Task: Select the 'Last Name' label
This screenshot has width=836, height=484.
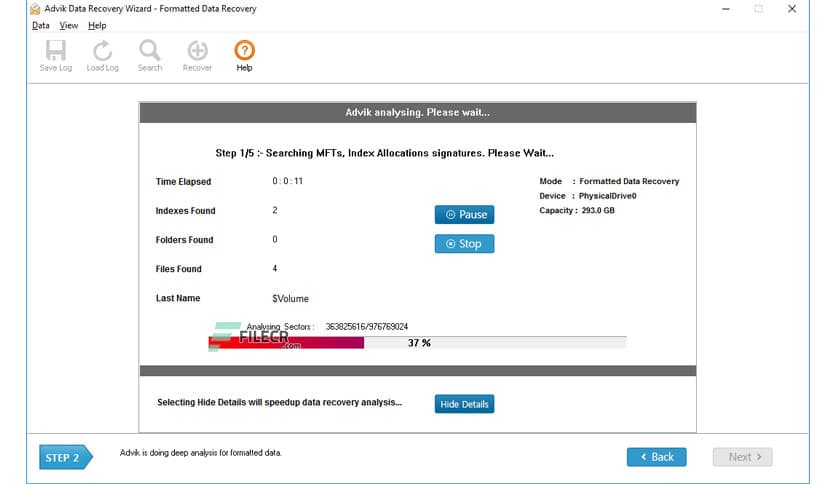Action: pyautogui.click(x=178, y=299)
